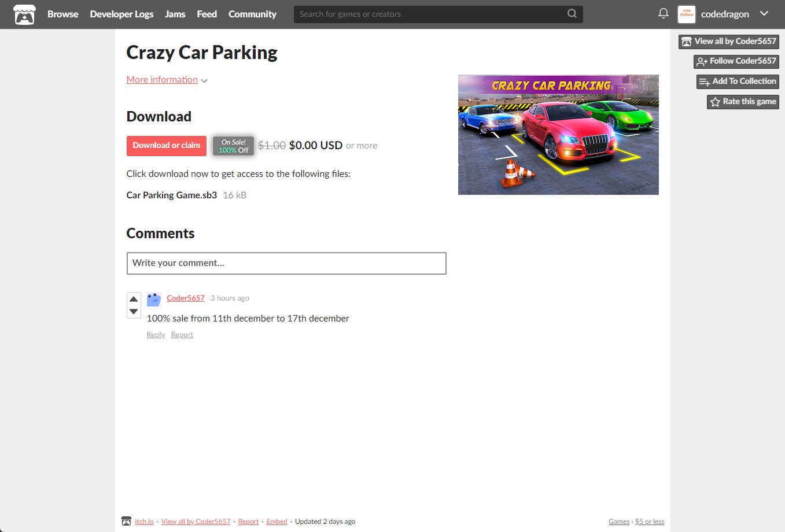
Task: Click the 3 hours ago timestamp
Action: click(x=230, y=298)
